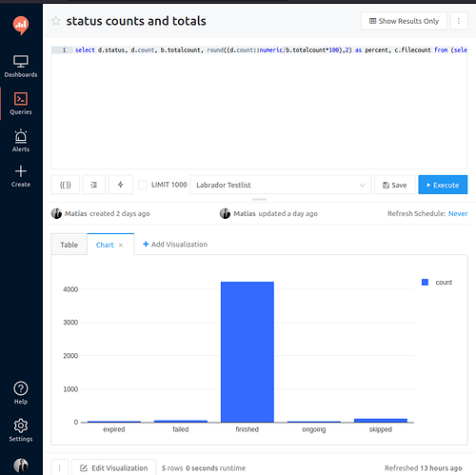Open Alerts from the sidebar
Viewport: 476px width, 475px height.
click(21, 141)
